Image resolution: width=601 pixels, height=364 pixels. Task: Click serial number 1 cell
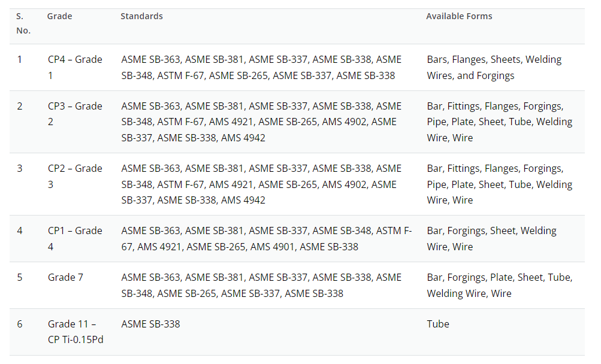pyautogui.click(x=20, y=59)
